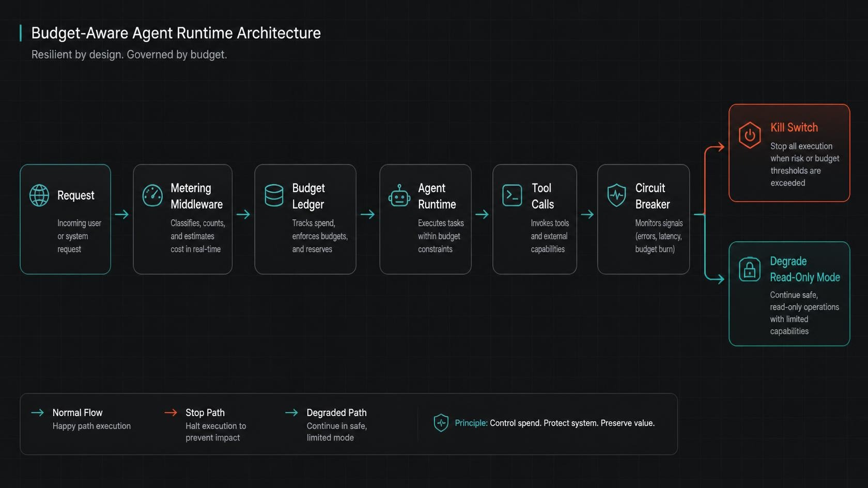This screenshot has height=488, width=868.
Task: Click 'Stop all execution when risk' description
Action: pos(804,164)
